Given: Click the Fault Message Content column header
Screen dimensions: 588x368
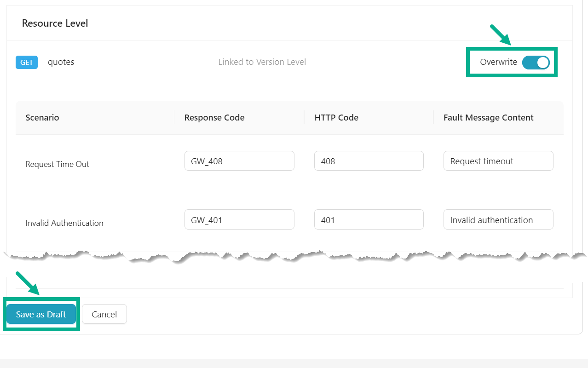Looking at the screenshot, I should pos(488,118).
